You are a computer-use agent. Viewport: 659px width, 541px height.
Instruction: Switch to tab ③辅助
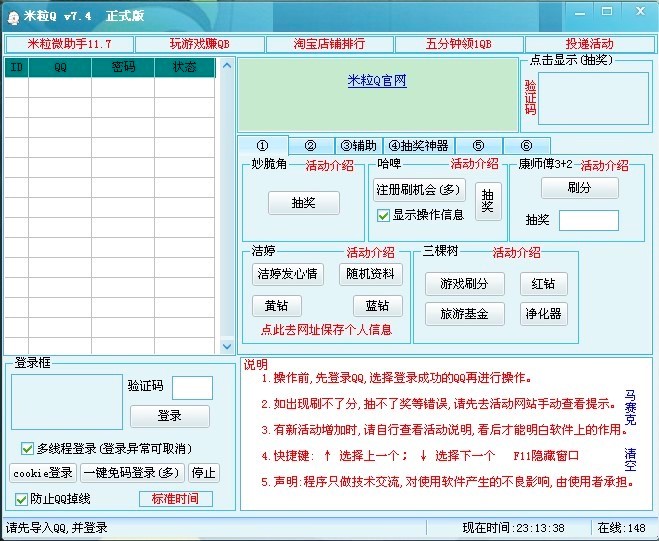[359, 145]
